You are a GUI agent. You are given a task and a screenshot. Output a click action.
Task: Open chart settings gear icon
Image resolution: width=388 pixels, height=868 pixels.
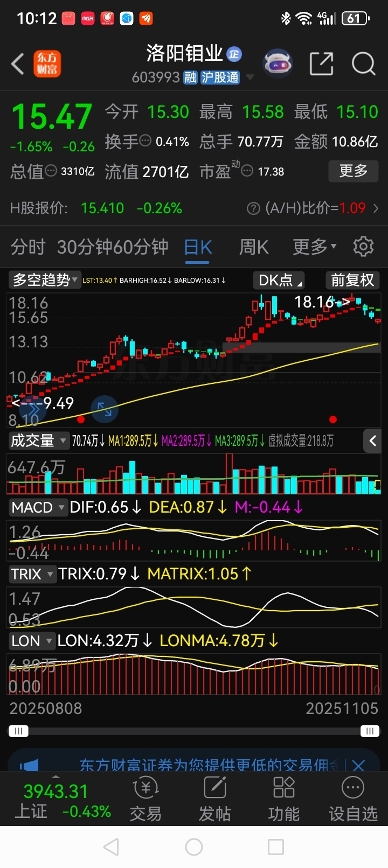[363, 246]
